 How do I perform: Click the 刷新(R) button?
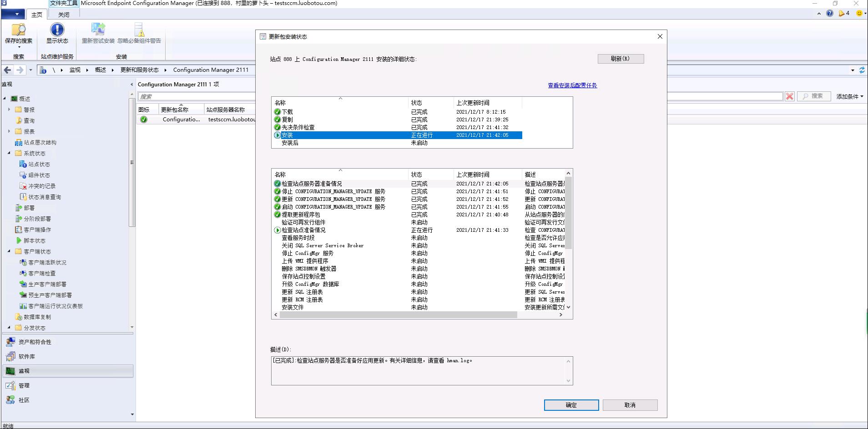click(621, 59)
